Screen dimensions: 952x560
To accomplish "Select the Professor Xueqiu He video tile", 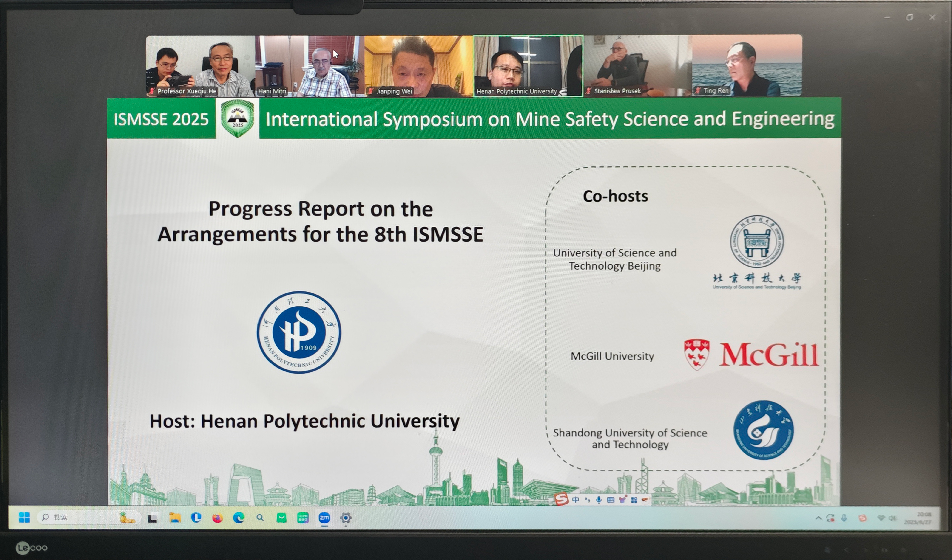I will [201, 66].
